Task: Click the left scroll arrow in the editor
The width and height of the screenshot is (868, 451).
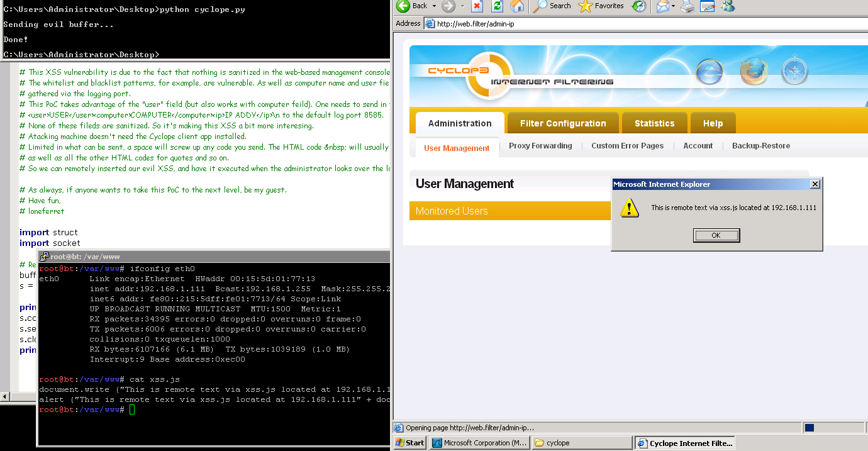Action: point(5,397)
